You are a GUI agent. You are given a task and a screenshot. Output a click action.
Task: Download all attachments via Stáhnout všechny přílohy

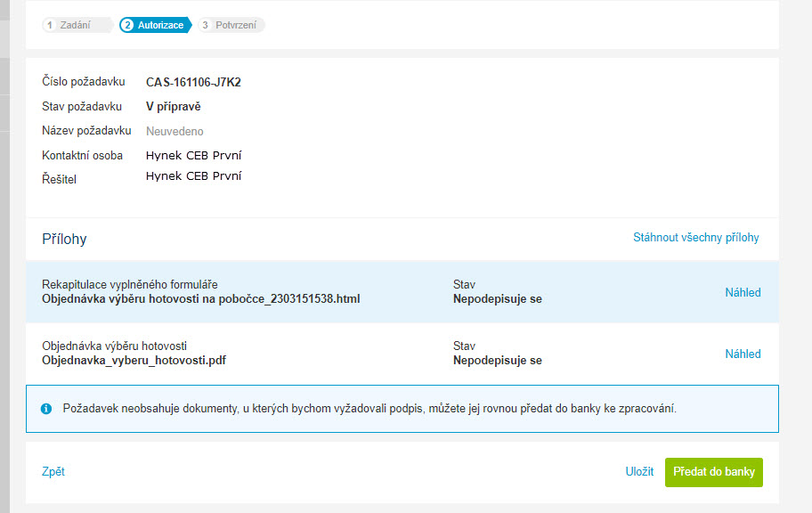[695, 237]
